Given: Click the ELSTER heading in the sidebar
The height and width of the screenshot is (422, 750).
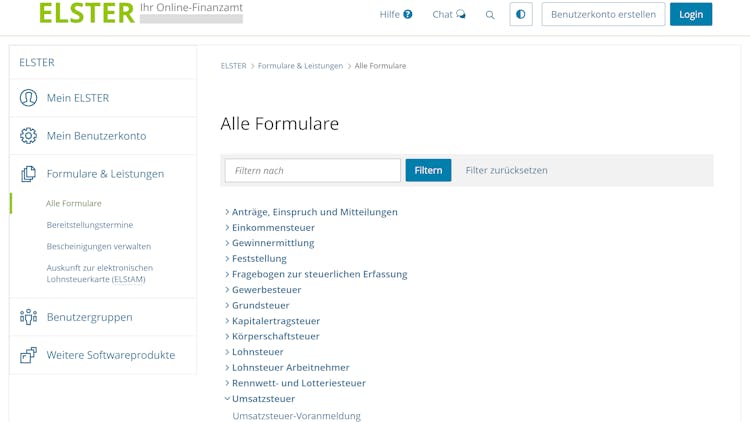Looking at the screenshot, I should [x=37, y=63].
